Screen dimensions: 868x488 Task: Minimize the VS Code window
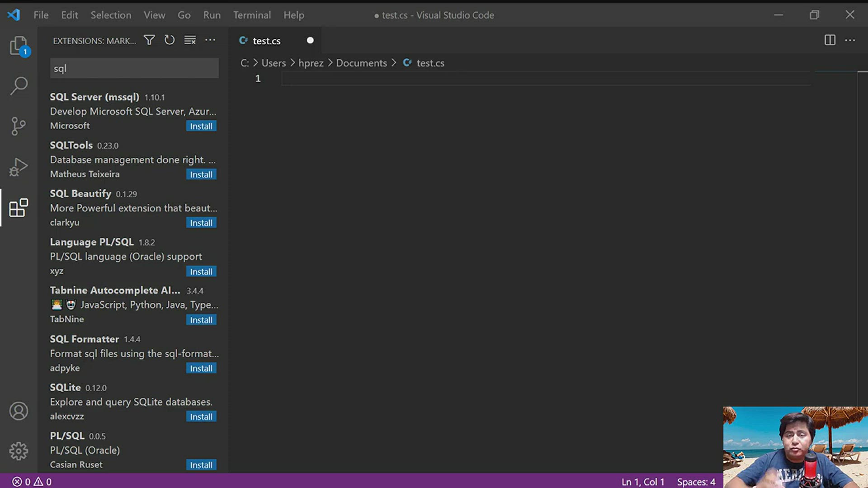point(778,15)
